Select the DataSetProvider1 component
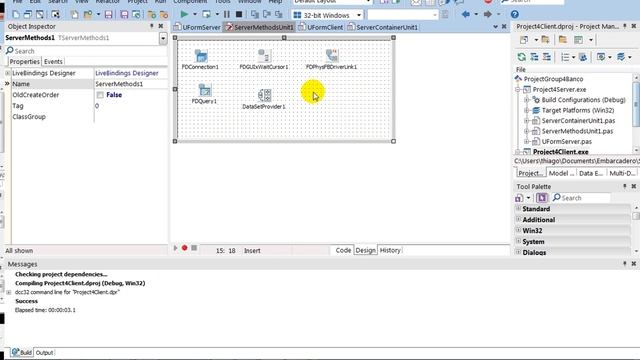 pyautogui.click(x=264, y=99)
